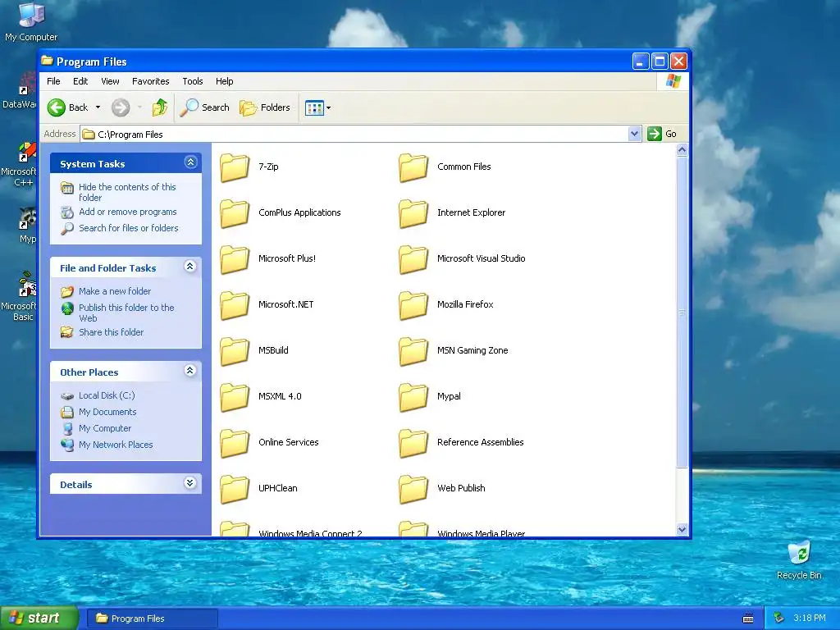This screenshot has width=840, height=630.
Task: Click Search for files or folders
Action: [129, 228]
